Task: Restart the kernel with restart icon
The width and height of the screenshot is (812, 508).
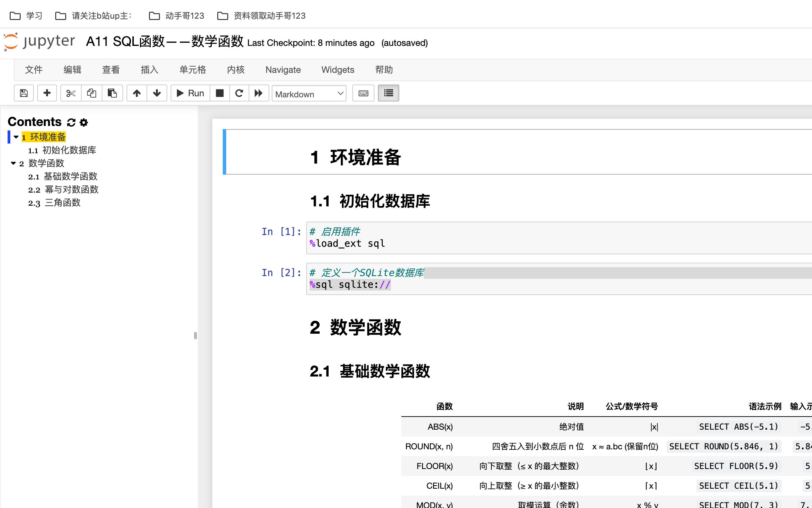Action: [x=239, y=93]
